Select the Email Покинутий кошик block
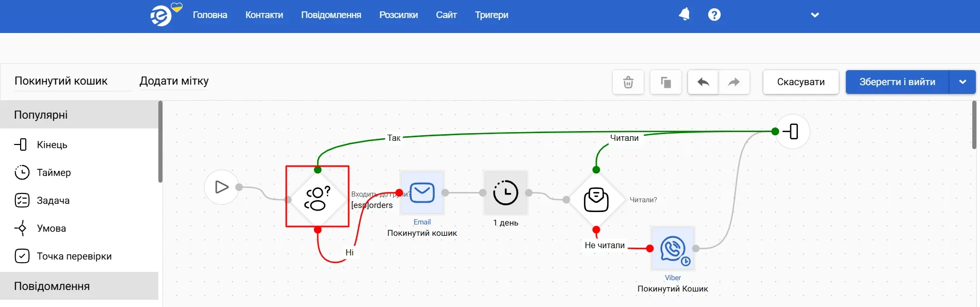The width and height of the screenshot is (980, 307). tap(422, 192)
